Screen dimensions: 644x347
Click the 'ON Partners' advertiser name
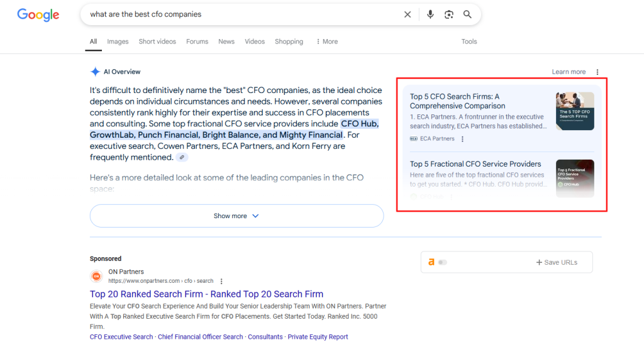click(x=126, y=272)
